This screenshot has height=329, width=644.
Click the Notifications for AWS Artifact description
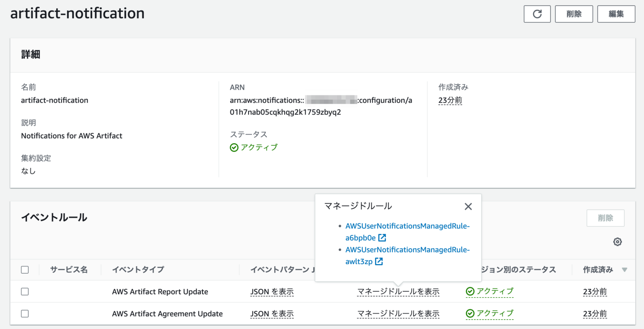click(72, 136)
